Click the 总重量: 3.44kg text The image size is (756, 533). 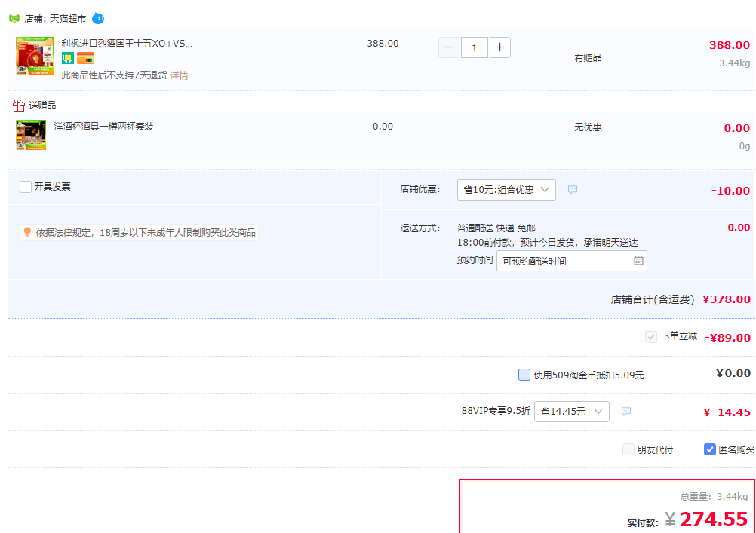click(714, 496)
